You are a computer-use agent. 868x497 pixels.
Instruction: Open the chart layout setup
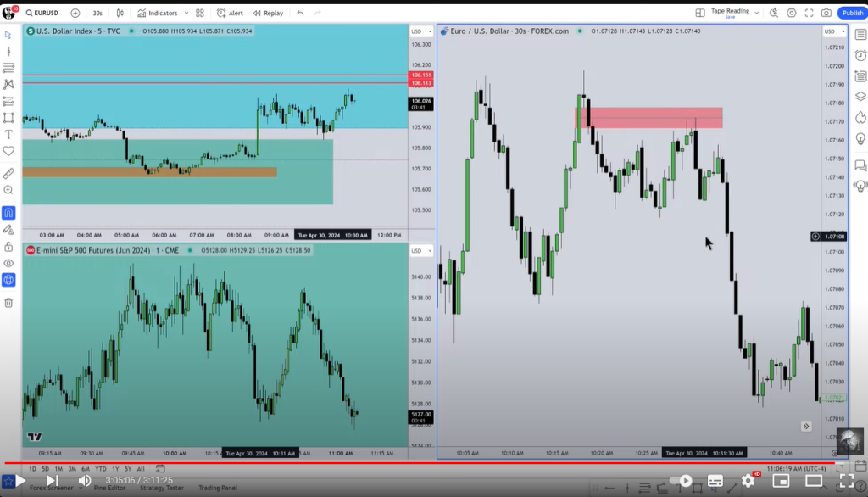[x=699, y=13]
